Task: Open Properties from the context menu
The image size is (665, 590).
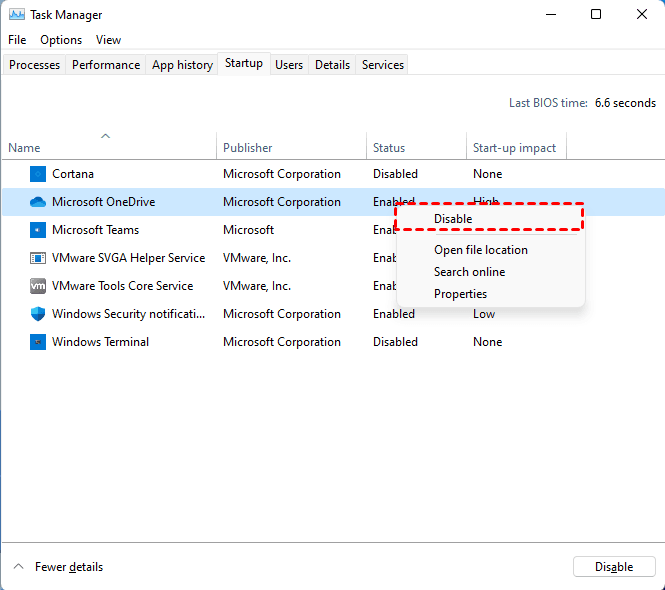Action: (460, 294)
